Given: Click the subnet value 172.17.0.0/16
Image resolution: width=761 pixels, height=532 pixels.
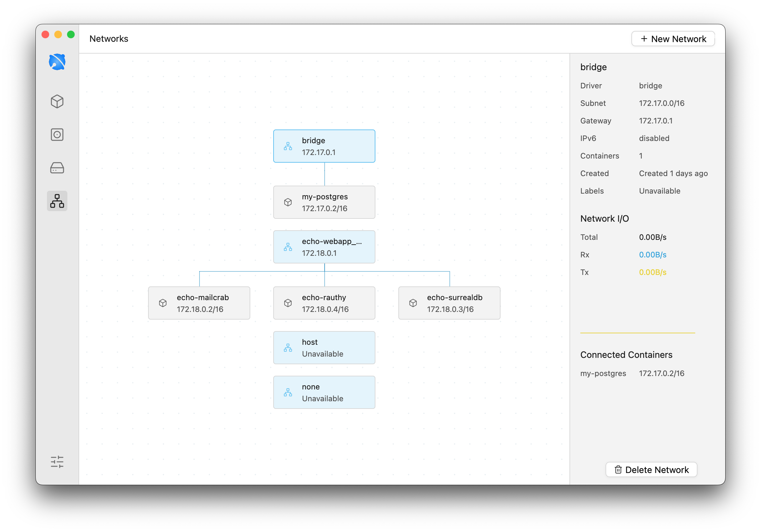Looking at the screenshot, I should 662,103.
